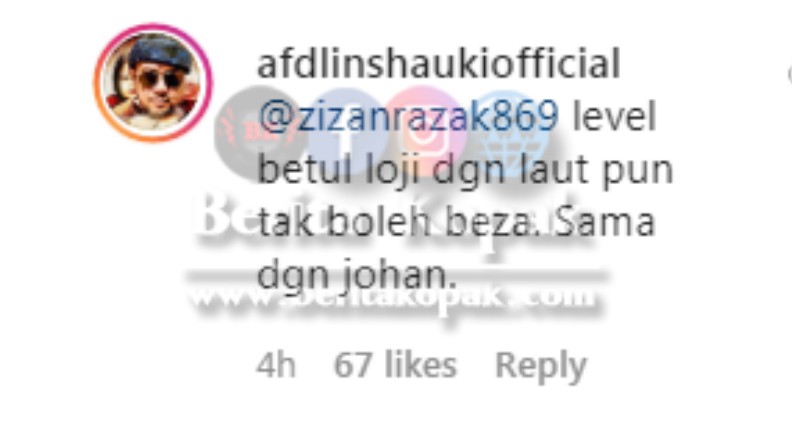Click the word "level" in the comment
This screenshot has height=430, width=800.
[x=614, y=116]
